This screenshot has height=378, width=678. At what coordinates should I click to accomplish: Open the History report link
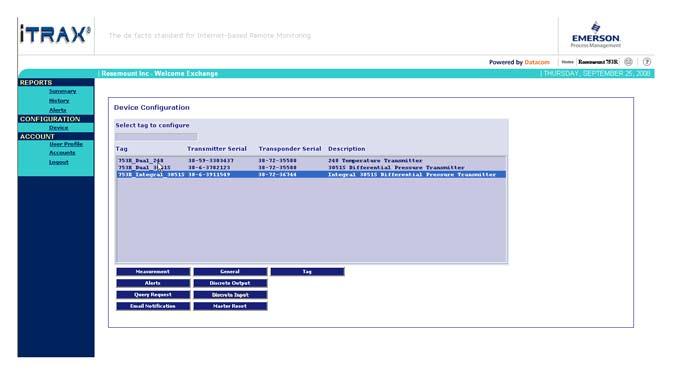(x=59, y=101)
